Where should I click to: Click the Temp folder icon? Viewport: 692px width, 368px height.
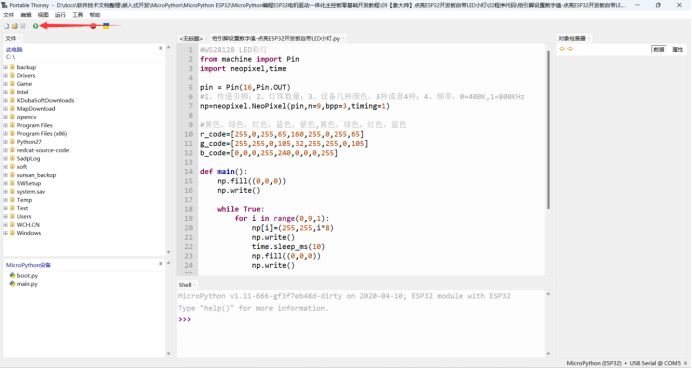[12, 200]
